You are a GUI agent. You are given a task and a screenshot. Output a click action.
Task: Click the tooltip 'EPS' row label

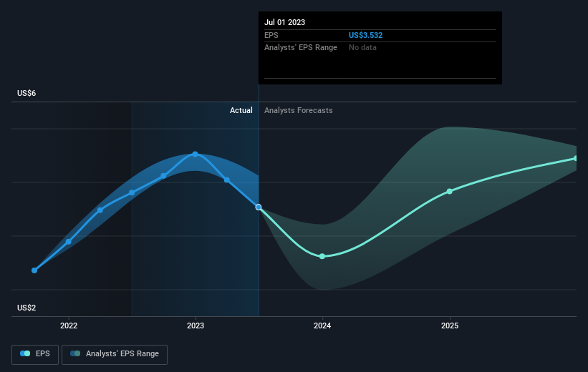pyautogui.click(x=271, y=35)
